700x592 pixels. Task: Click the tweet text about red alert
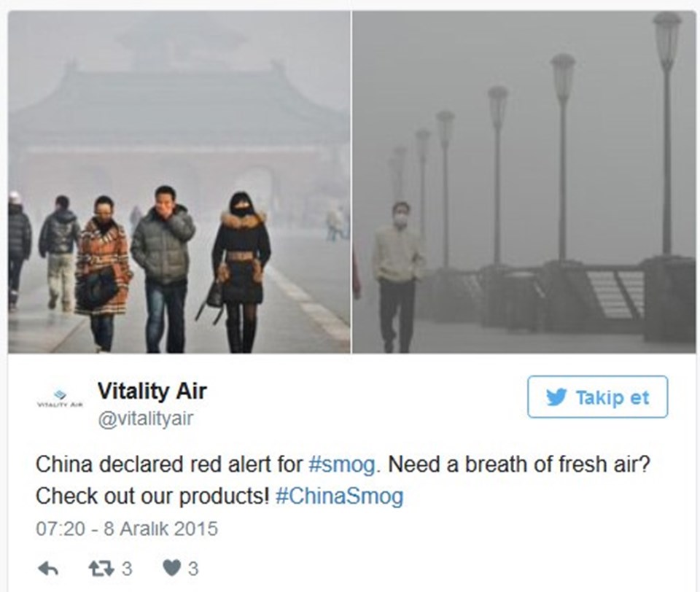[343, 480]
